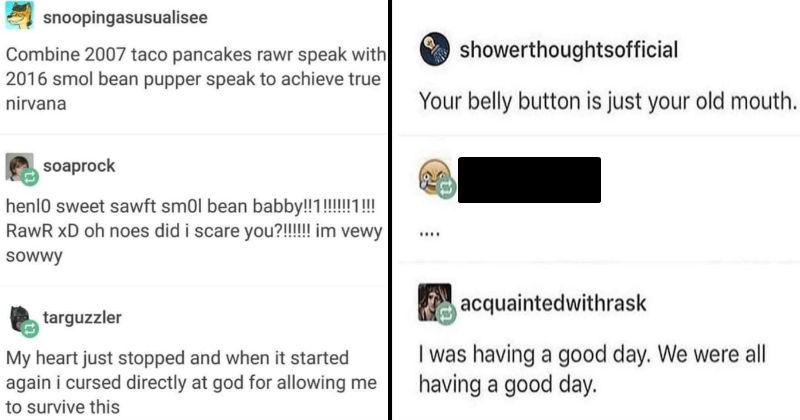Click the reblog badge on acquaintedwithrask's avatar
Viewport: 800px width, 420px height.
point(446,312)
